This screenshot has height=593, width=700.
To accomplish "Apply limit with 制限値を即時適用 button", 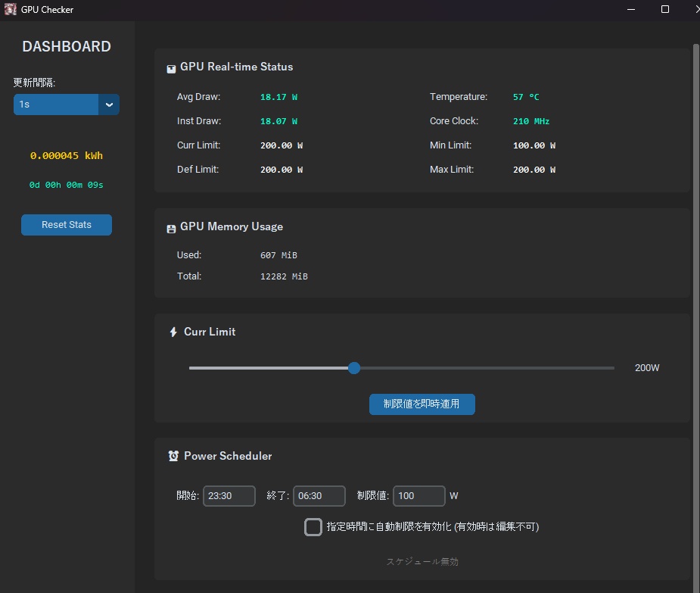I will pos(422,404).
